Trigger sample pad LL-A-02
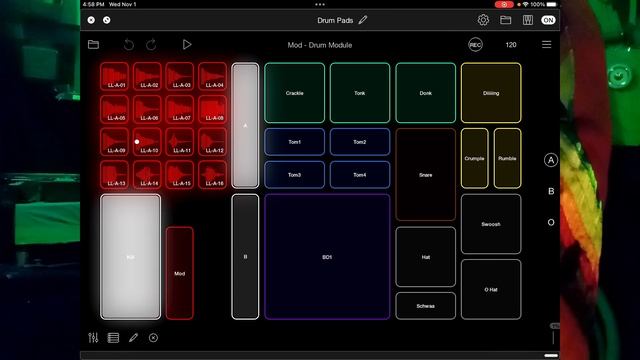 coord(147,76)
